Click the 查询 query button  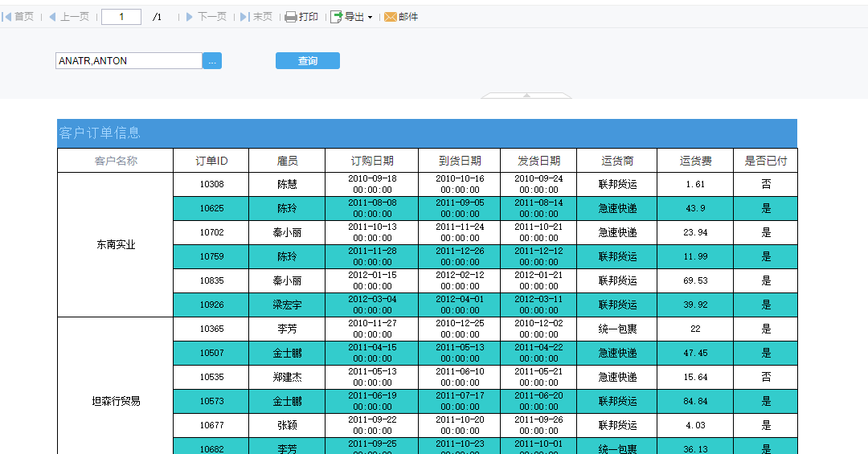tap(308, 61)
